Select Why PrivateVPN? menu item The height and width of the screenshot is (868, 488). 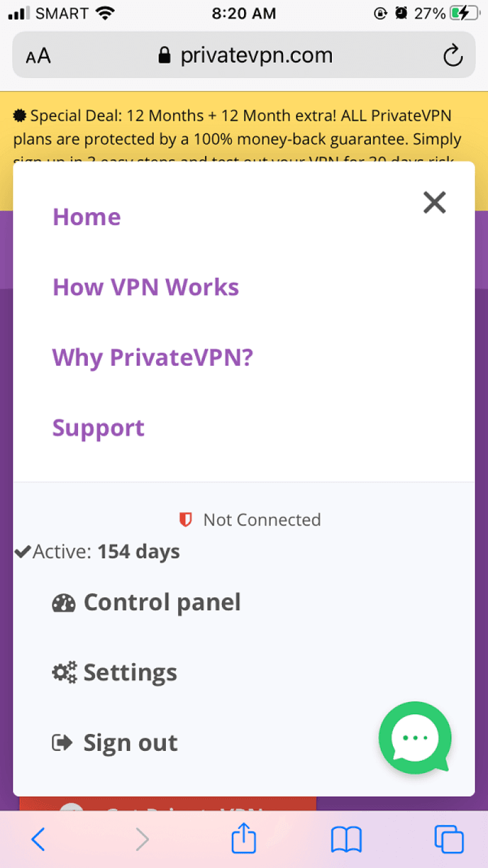tap(152, 358)
